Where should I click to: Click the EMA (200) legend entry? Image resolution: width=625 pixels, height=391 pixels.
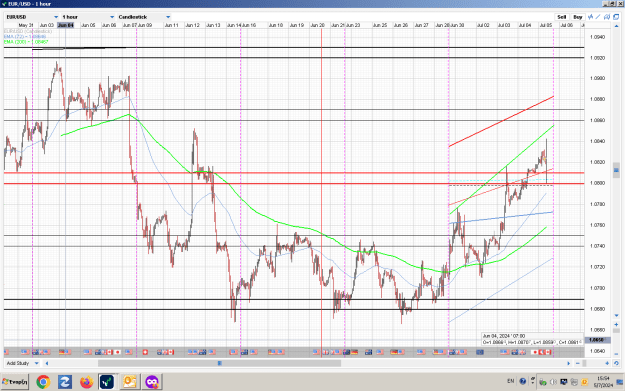click(26, 41)
